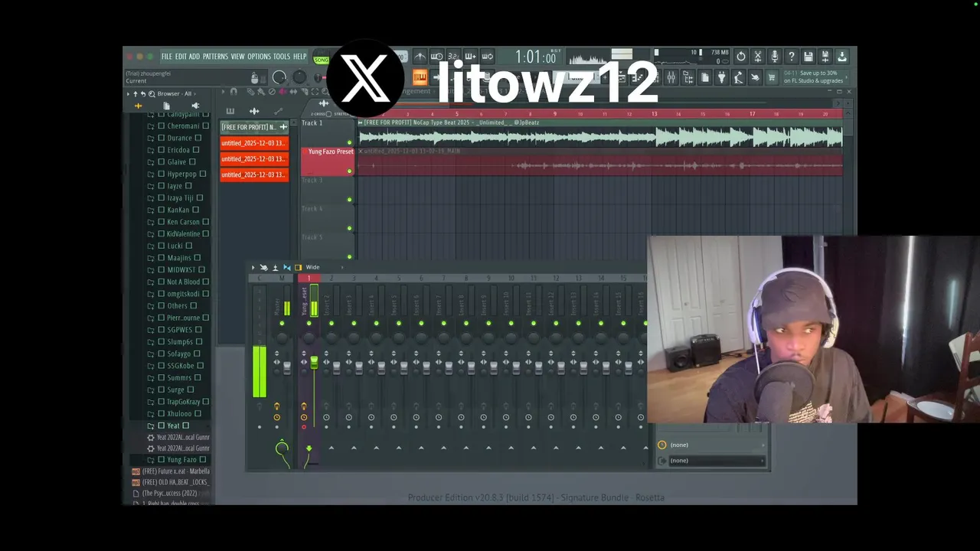Click the question mark help icon
Screen dimensions: 980x551
click(791, 57)
